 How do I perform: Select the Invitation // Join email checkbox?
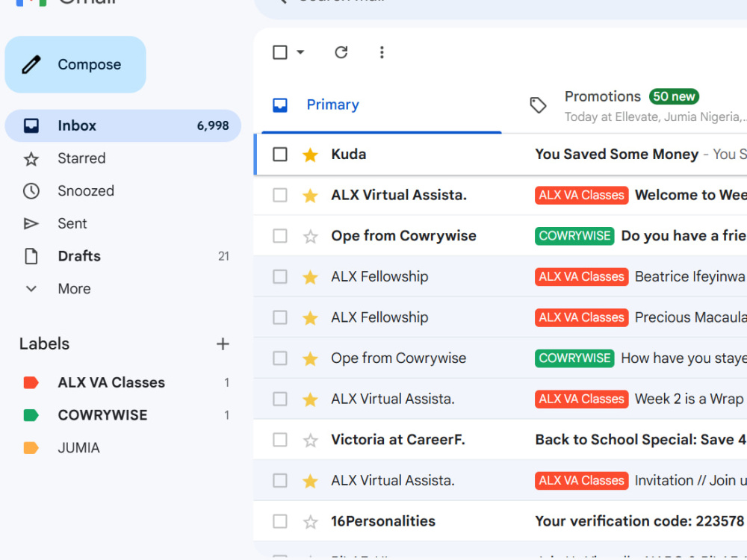280,480
